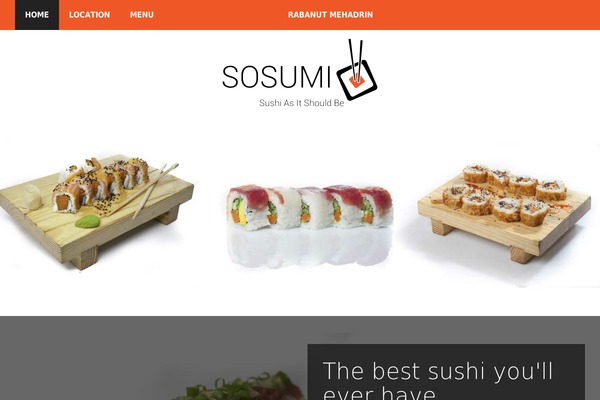Click the rightmost fried roll piece

[x=551, y=190]
